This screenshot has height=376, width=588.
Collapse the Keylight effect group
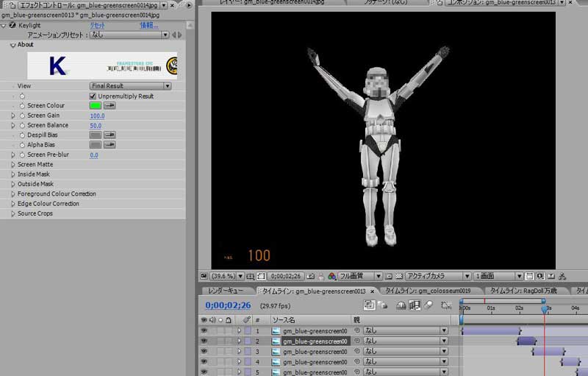coord(4,26)
